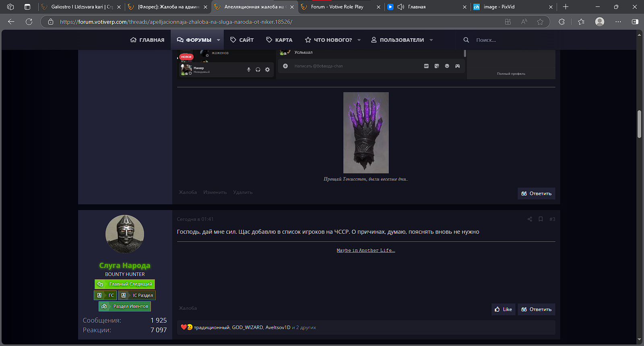Click Жалоба under the upper post
644x346 pixels.
188,192
